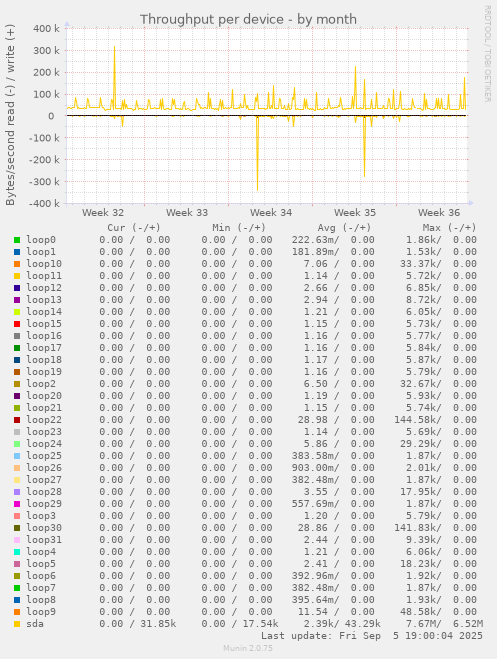Click the loop4 cyan color swatch

[x=17, y=552]
